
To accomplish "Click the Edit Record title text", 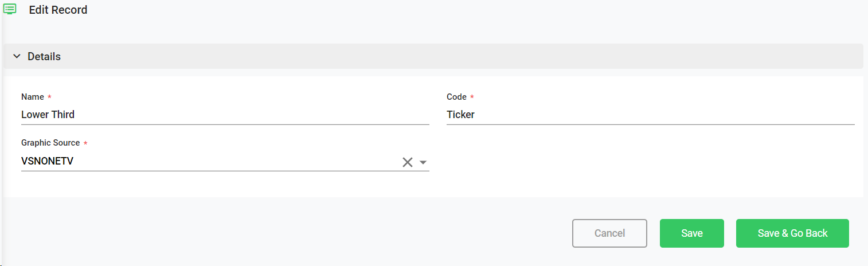I will 58,10.
